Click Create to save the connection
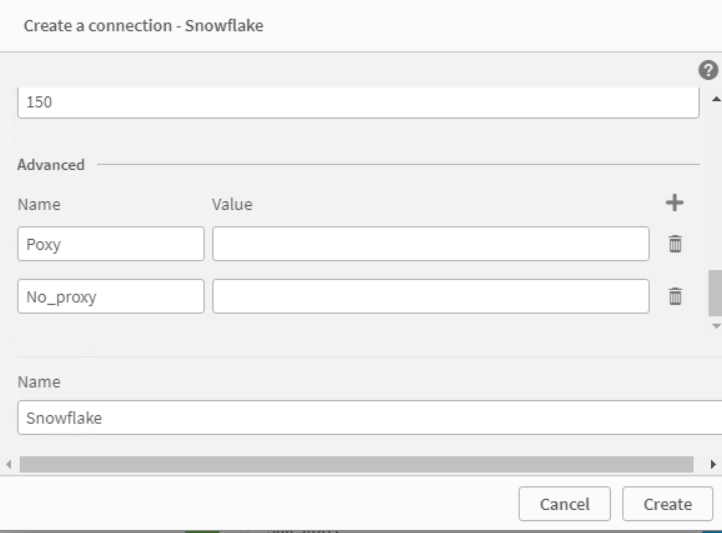 coord(665,504)
